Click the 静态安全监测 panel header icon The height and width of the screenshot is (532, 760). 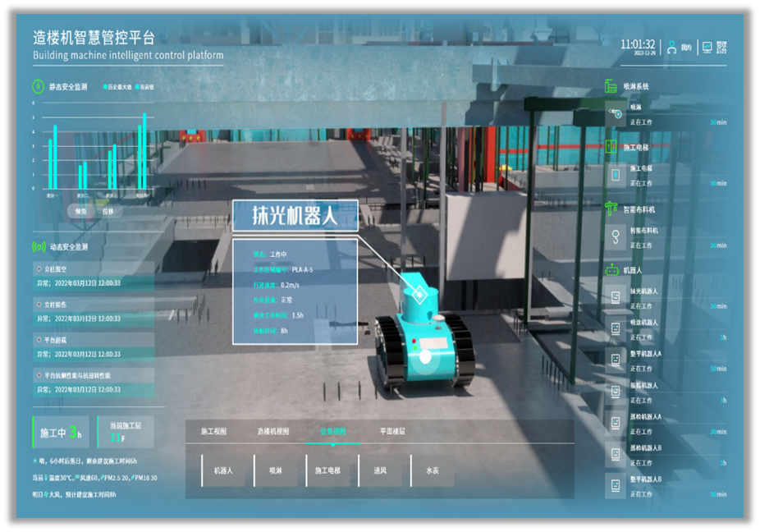coord(38,86)
